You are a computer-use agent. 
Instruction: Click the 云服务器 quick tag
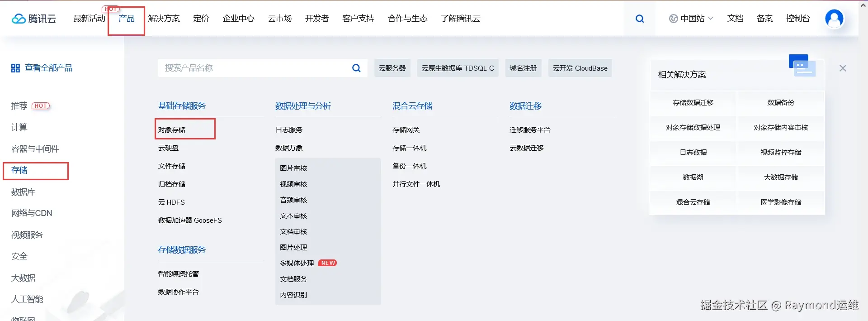click(x=392, y=68)
